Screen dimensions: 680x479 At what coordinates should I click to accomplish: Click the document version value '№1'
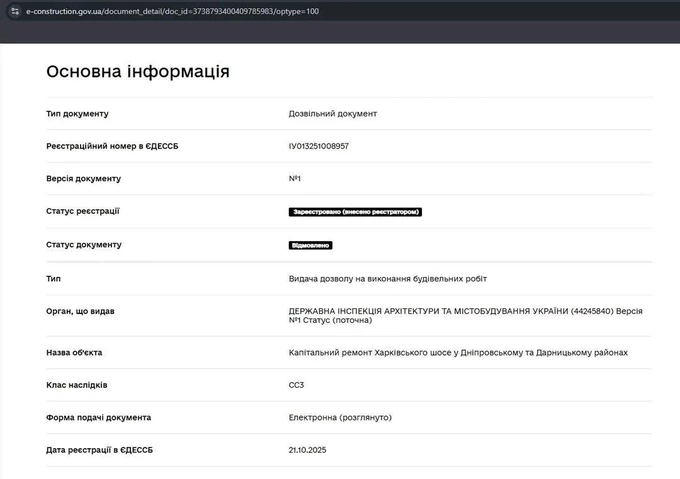[295, 179]
